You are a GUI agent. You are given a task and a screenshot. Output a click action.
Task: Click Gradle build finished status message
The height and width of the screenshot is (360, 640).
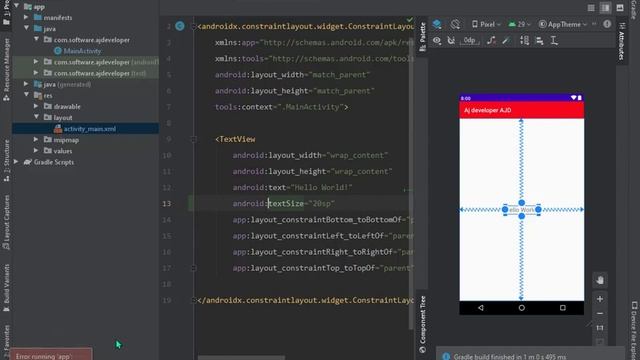coord(510,357)
